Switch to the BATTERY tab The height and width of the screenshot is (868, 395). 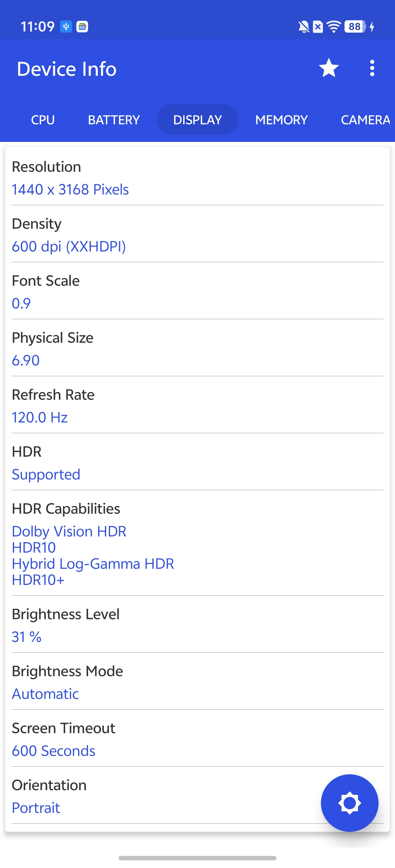click(x=114, y=120)
